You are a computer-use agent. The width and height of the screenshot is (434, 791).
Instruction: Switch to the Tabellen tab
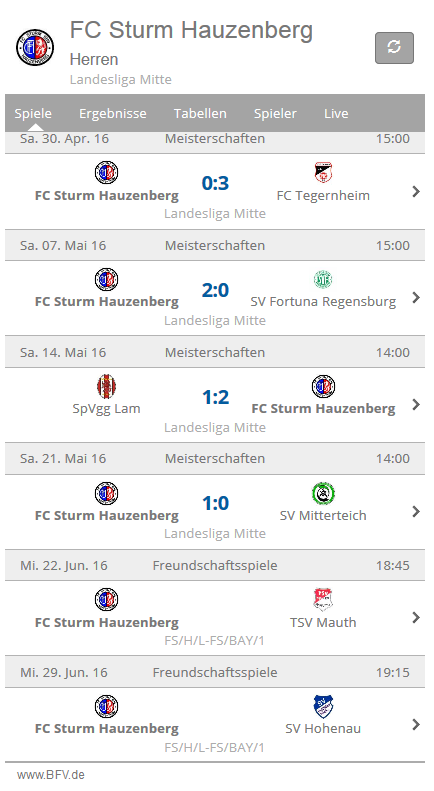[x=200, y=114]
